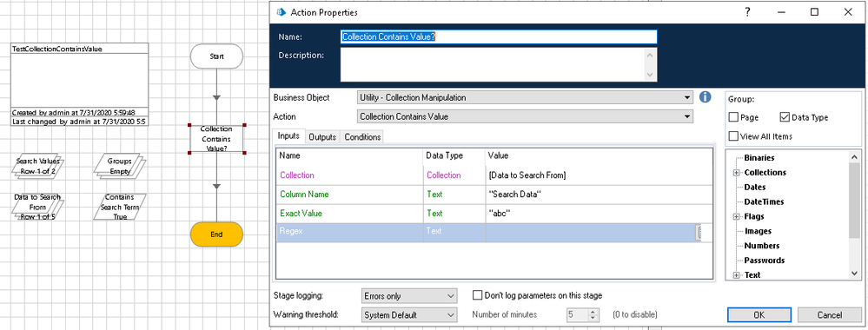Image resolution: width=868 pixels, height=330 pixels.
Task: Check Don't log parameters on this stage
Action: pyautogui.click(x=477, y=295)
